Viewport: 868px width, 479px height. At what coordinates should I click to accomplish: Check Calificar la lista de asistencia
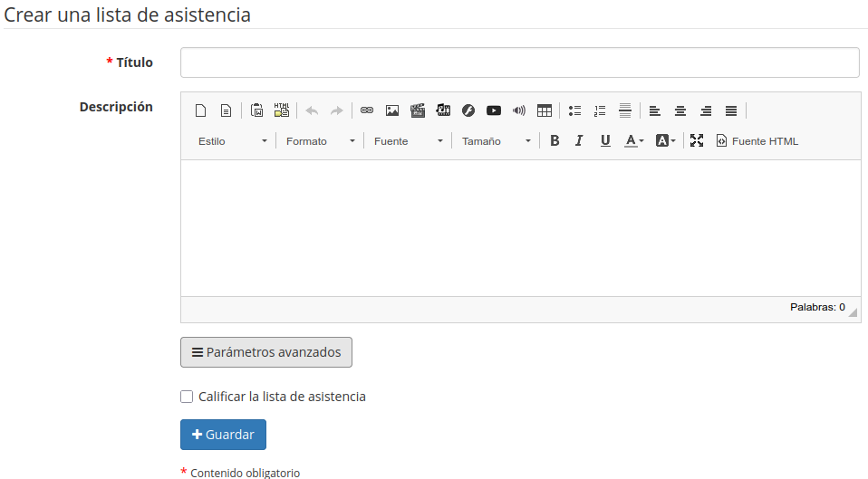tap(187, 397)
